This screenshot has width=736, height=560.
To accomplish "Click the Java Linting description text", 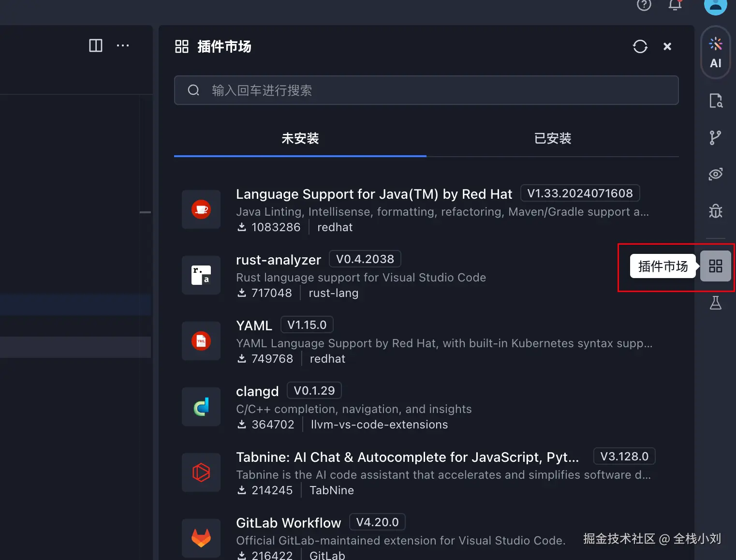I will tap(442, 212).
